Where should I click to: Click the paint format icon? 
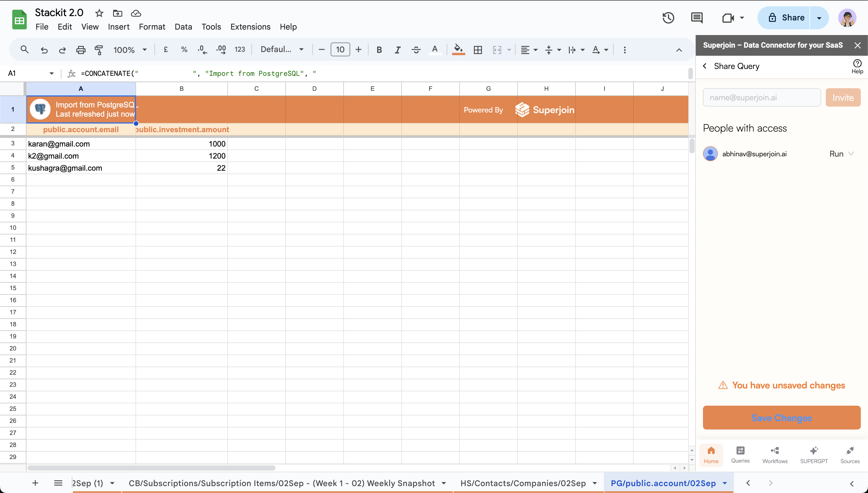[x=99, y=50]
